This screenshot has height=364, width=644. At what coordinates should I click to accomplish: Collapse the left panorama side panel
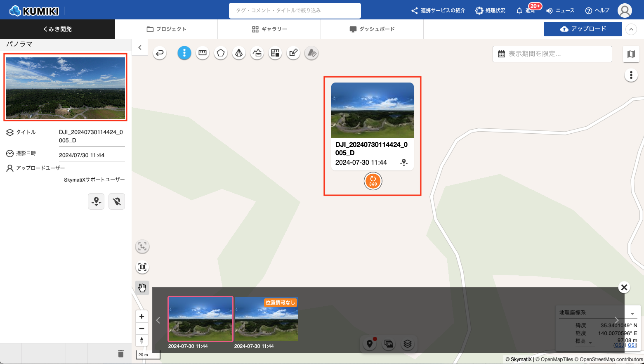pos(140,47)
